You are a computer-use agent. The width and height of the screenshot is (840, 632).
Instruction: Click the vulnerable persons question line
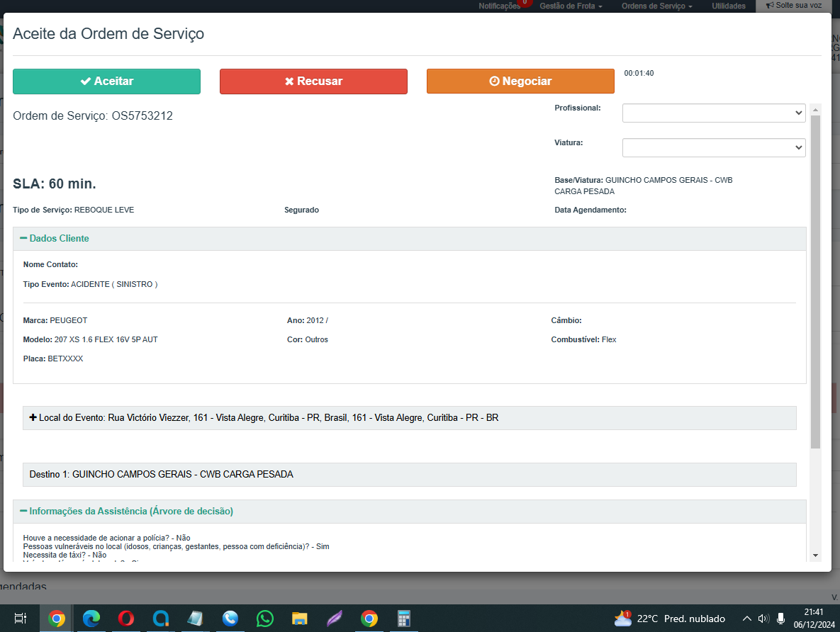tap(177, 546)
